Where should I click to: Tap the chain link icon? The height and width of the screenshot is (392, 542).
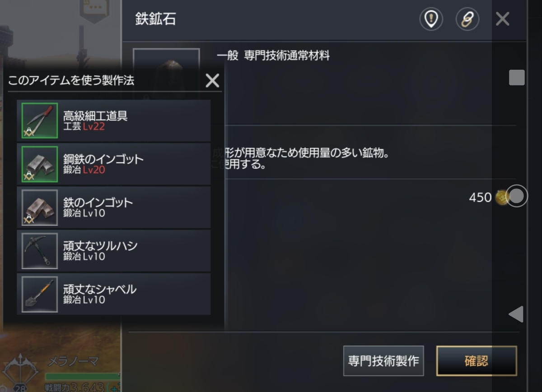coord(467,20)
